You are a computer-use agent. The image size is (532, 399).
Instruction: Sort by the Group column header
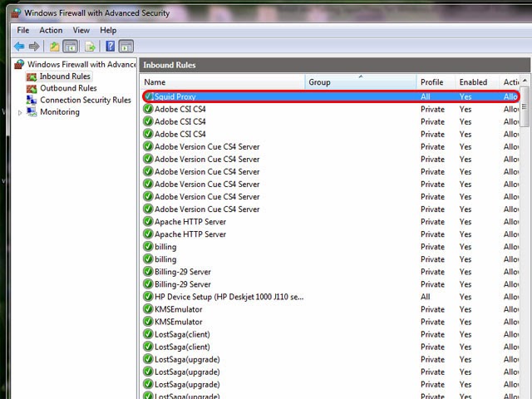click(x=361, y=82)
